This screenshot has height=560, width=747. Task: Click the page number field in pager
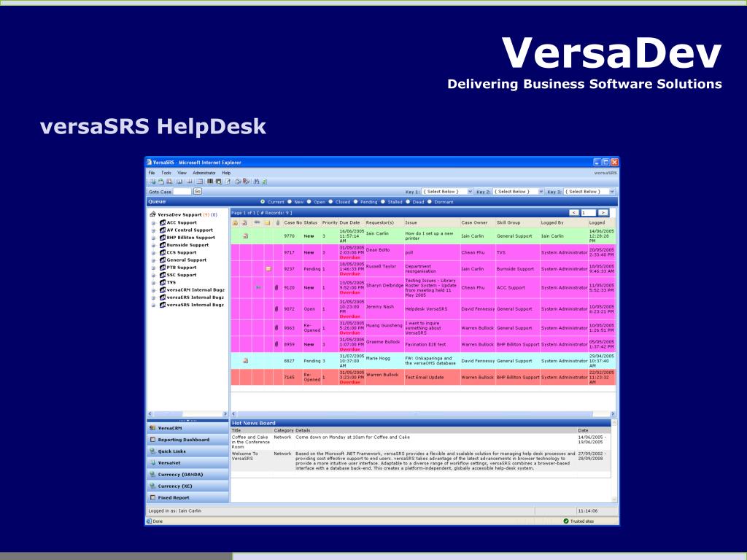589,212
